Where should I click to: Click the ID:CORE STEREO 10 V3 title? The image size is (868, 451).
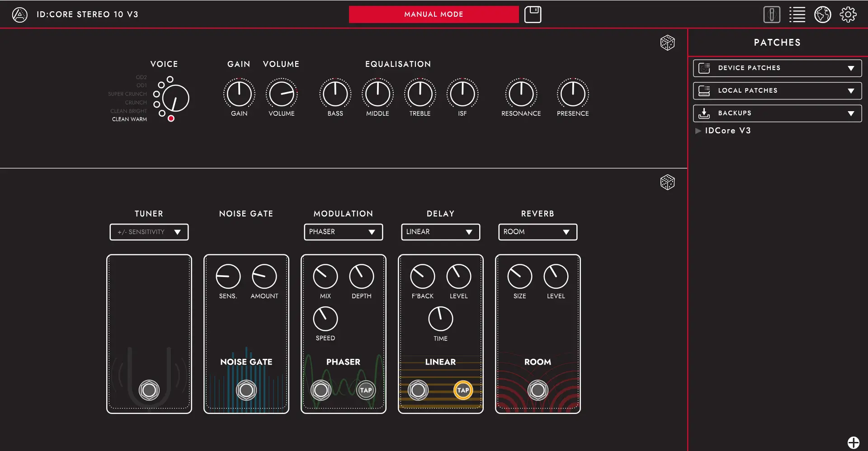click(88, 14)
